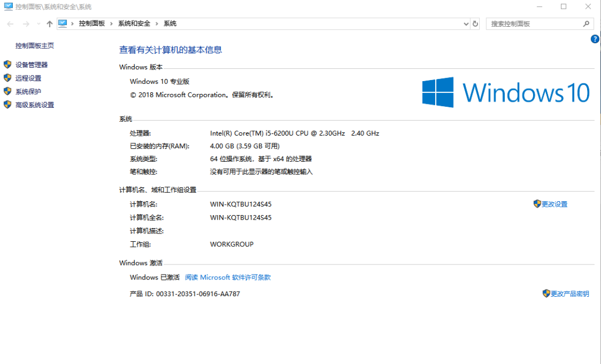Open 系统保护 from the sidebar
The height and width of the screenshot is (364, 601).
point(28,92)
